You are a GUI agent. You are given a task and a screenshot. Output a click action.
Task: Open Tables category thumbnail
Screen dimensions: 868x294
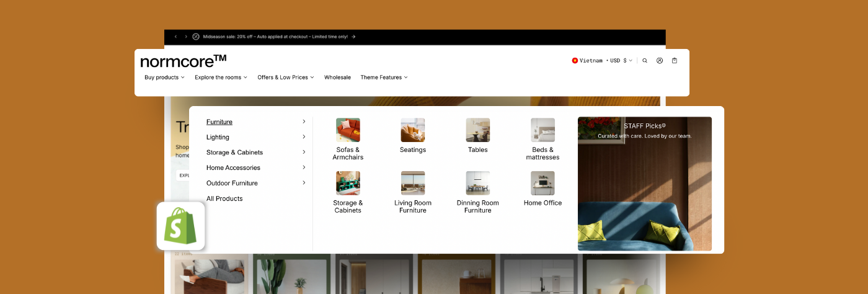coord(478,130)
